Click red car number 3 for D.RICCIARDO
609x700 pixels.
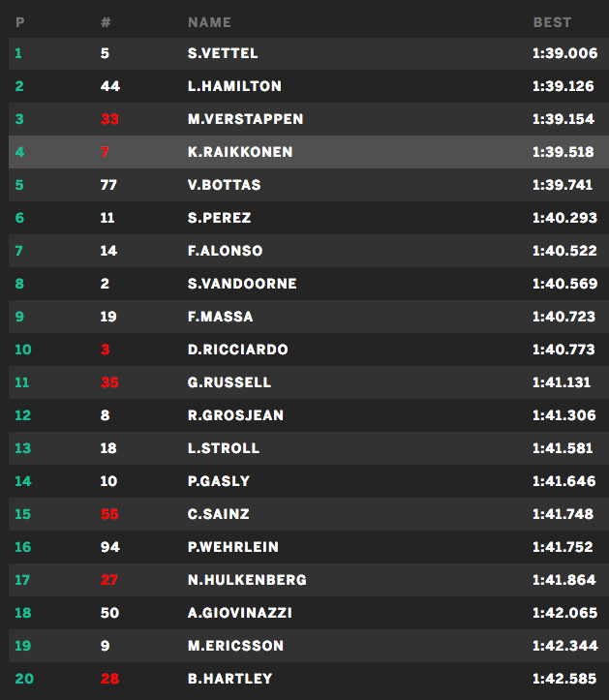coord(105,350)
